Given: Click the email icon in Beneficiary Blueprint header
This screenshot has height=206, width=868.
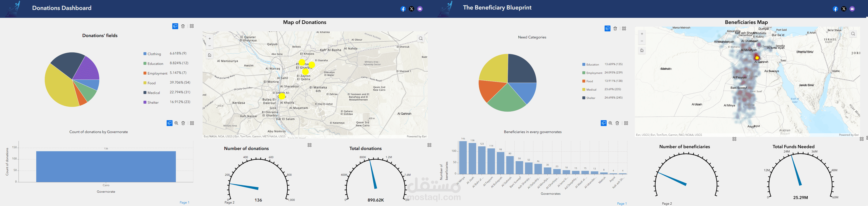Looking at the screenshot, I should click(x=852, y=9).
